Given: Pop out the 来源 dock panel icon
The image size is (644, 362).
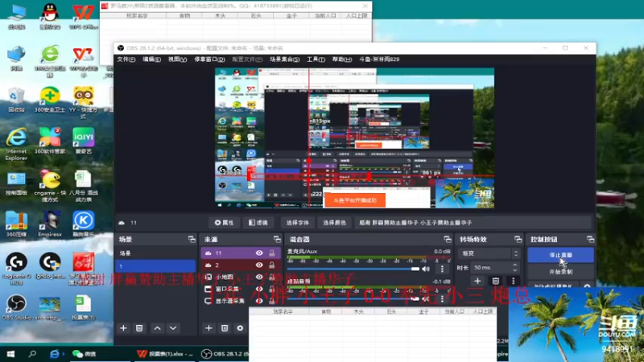Looking at the screenshot, I should [x=277, y=239].
